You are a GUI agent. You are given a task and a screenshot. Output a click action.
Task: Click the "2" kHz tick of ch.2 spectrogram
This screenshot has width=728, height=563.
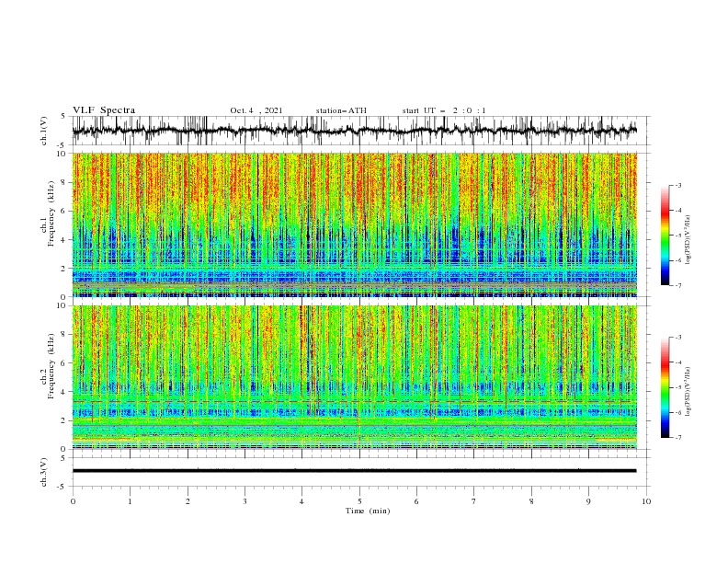pos(64,420)
